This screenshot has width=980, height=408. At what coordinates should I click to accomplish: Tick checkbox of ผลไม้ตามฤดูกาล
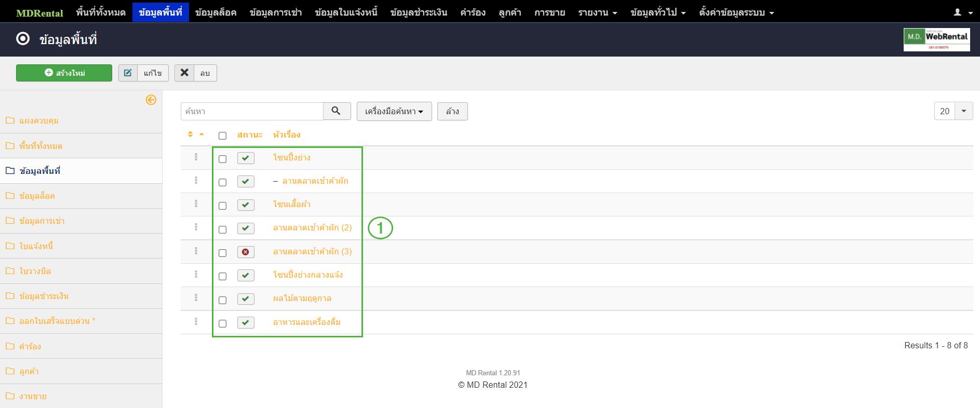click(x=223, y=300)
